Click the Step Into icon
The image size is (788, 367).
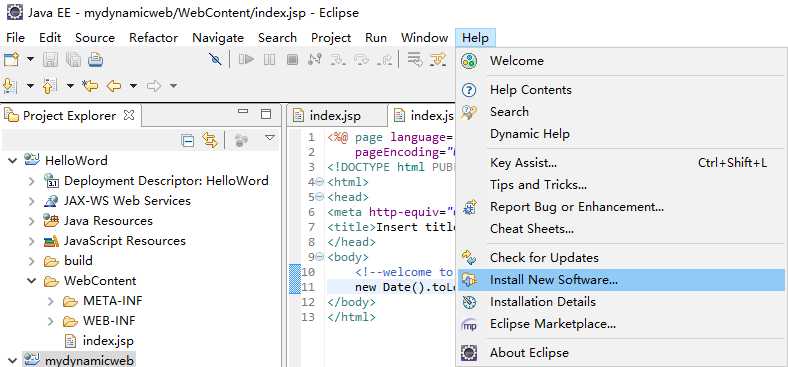point(338,60)
